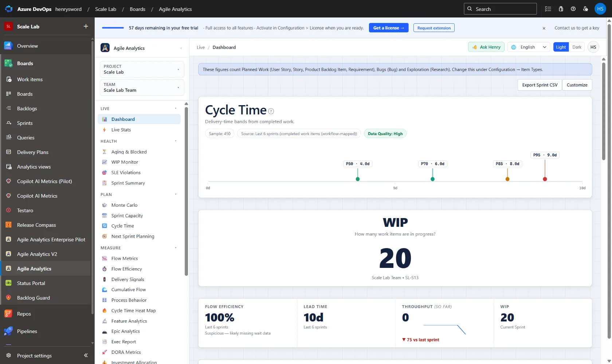Collapse the PLAN section
Viewport: 612px width, 364px height.
coord(176,194)
